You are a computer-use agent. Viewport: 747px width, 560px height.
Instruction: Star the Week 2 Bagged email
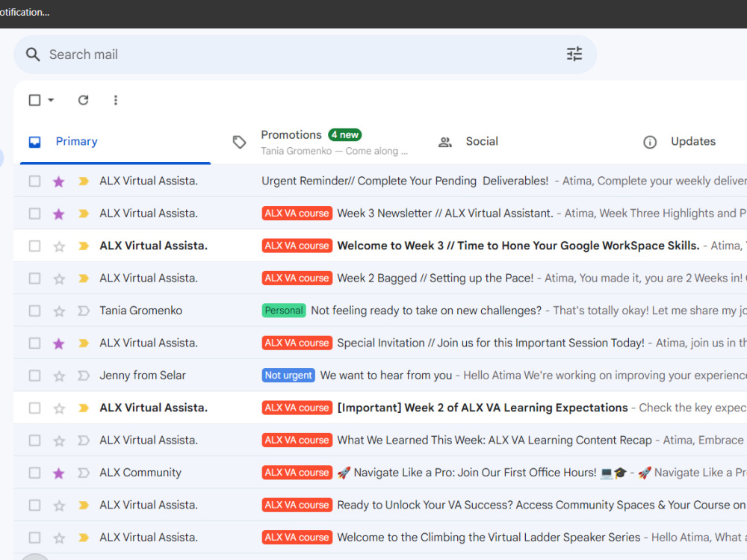(x=58, y=279)
